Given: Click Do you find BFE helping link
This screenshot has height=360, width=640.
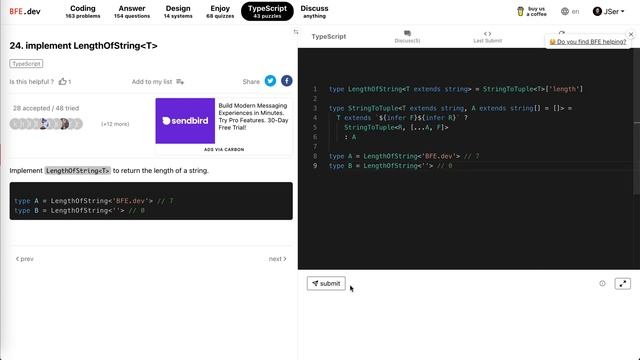Looking at the screenshot, I should click(x=588, y=42).
